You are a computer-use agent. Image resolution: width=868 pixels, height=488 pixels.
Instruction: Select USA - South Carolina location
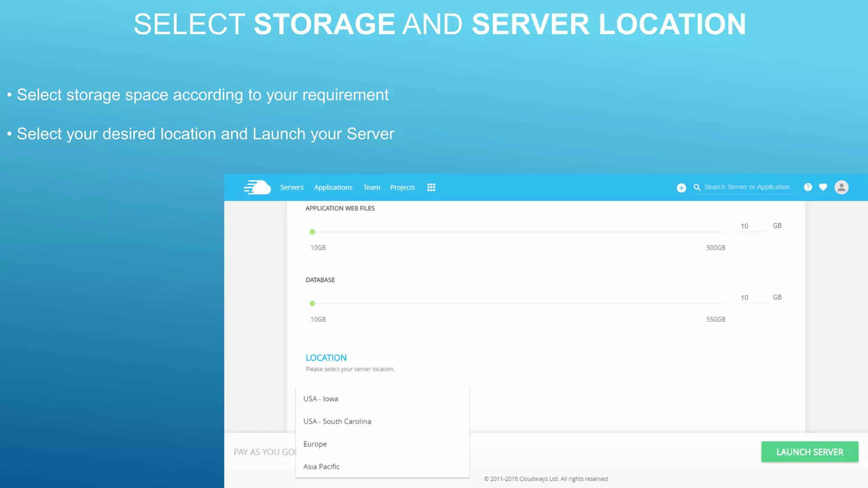click(x=382, y=421)
